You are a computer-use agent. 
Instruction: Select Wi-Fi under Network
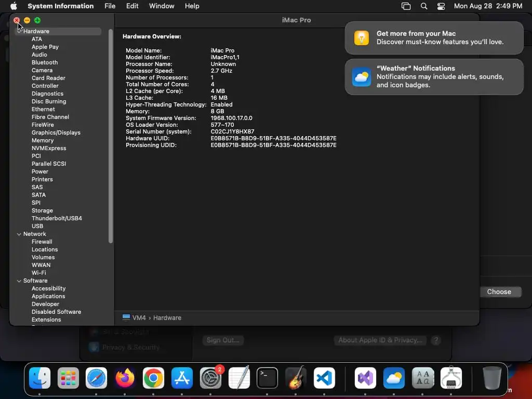(x=38, y=273)
